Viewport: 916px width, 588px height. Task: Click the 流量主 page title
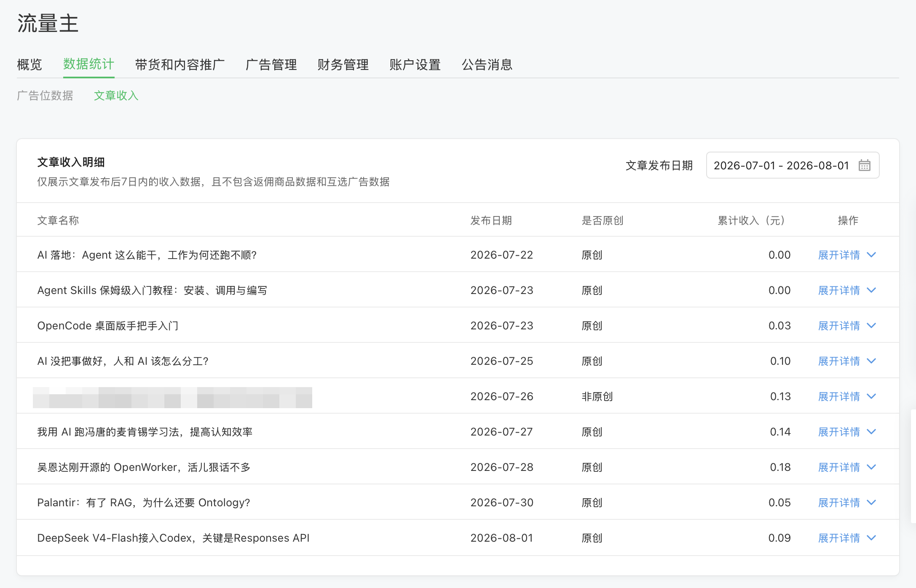tap(48, 23)
